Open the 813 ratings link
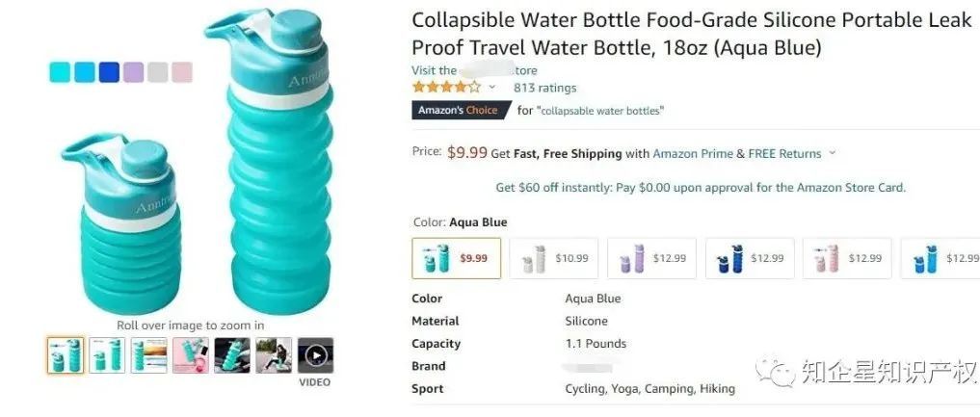980x417 pixels. tap(544, 88)
